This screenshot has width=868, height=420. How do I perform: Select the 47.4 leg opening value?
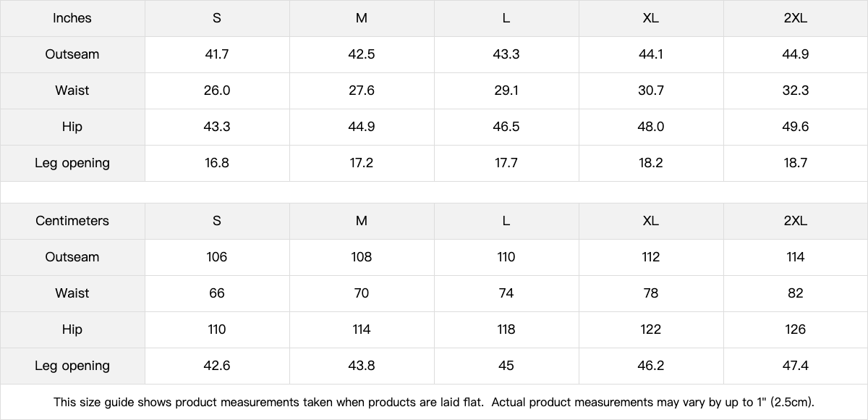click(795, 366)
